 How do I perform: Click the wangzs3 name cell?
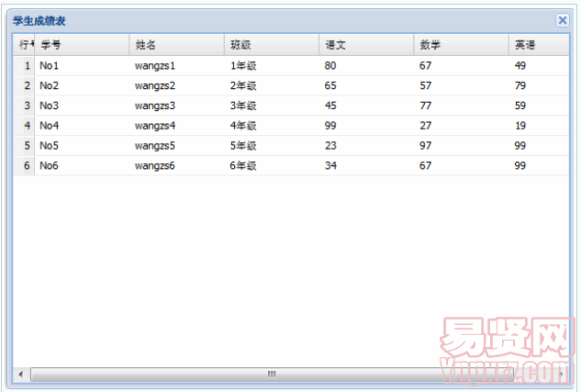pos(154,106)
